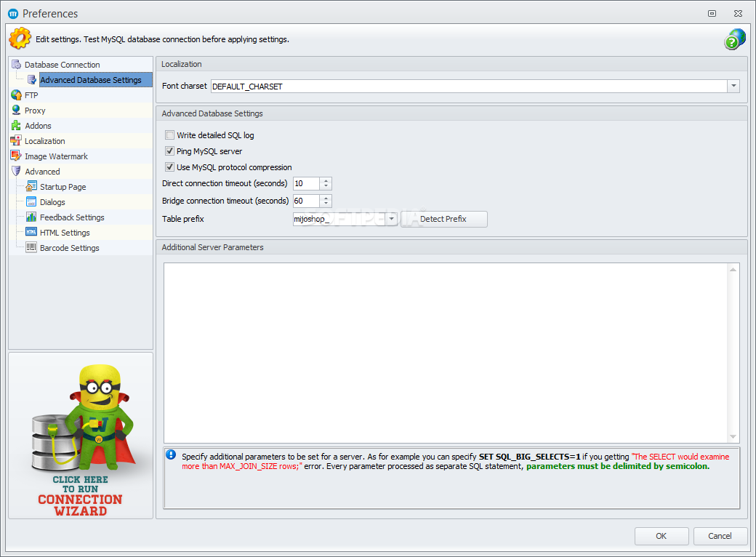Open Feedback Settings page
This screenshot has width=756, height=557.
pyautogui.click(x=72, y=217)
